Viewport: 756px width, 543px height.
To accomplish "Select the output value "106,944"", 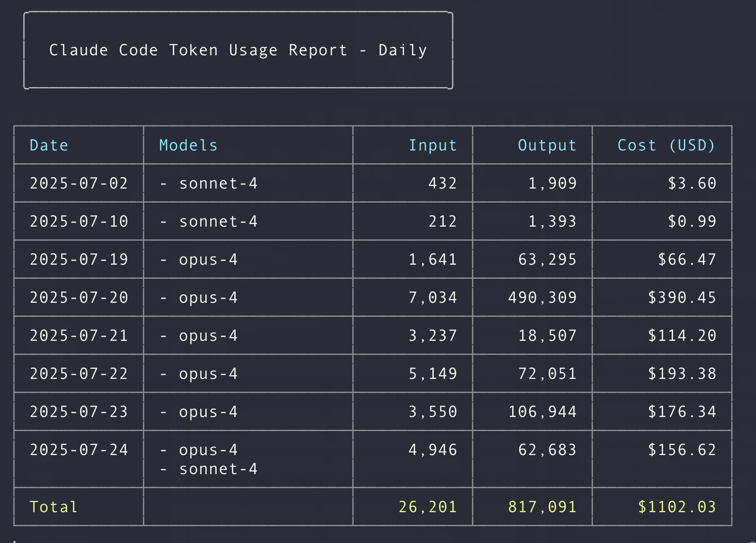I will pos(543,412).
